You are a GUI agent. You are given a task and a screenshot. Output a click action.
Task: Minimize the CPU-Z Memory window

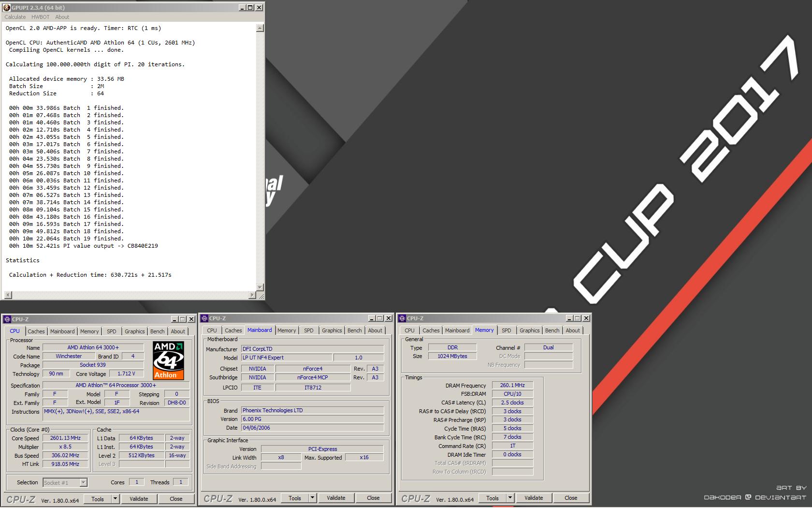pos(569,318)
